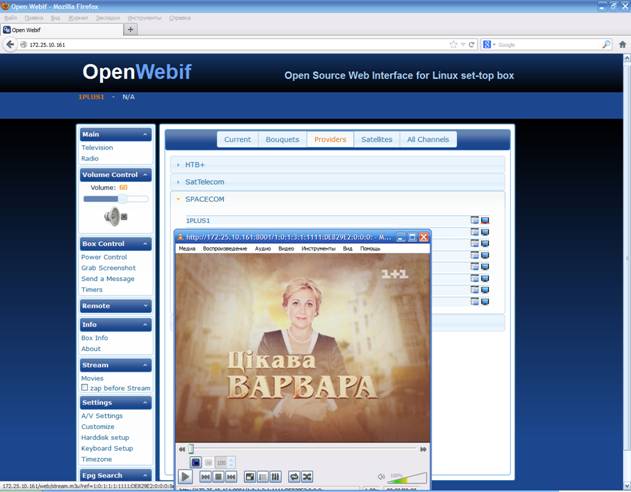
Task: Collapse the Stream sidebar section
Action: [x=146, y=365]
